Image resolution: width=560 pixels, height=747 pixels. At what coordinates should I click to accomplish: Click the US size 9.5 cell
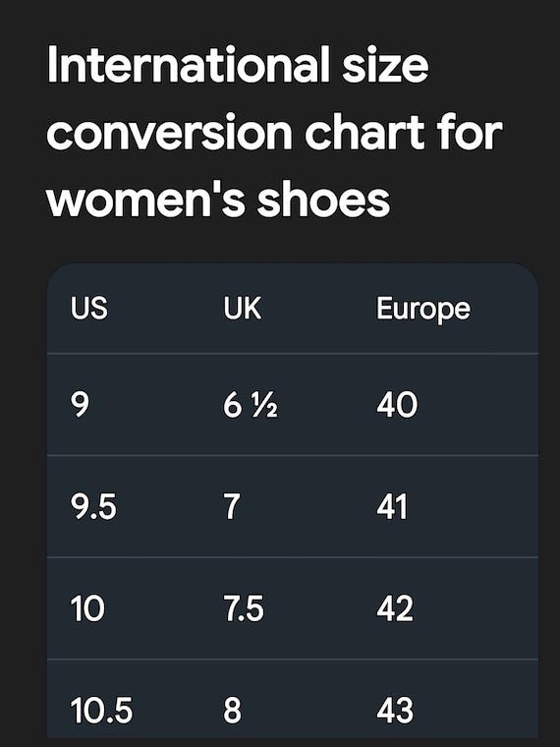(x=93, y=506)
